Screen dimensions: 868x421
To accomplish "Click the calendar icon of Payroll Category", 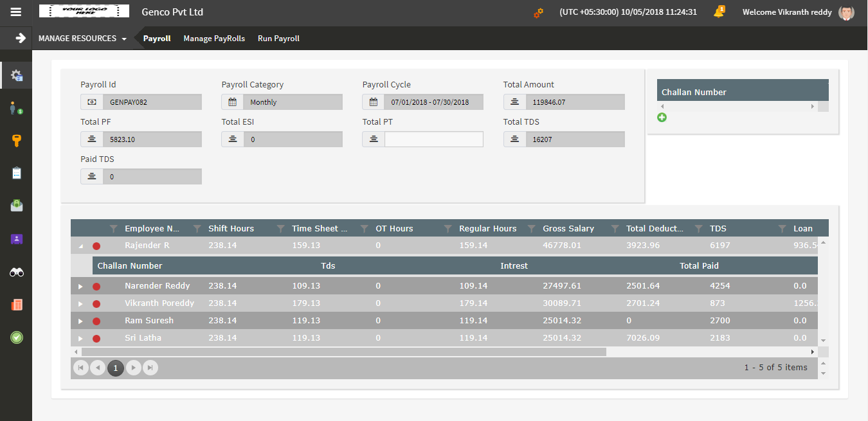I will point(233,102).
